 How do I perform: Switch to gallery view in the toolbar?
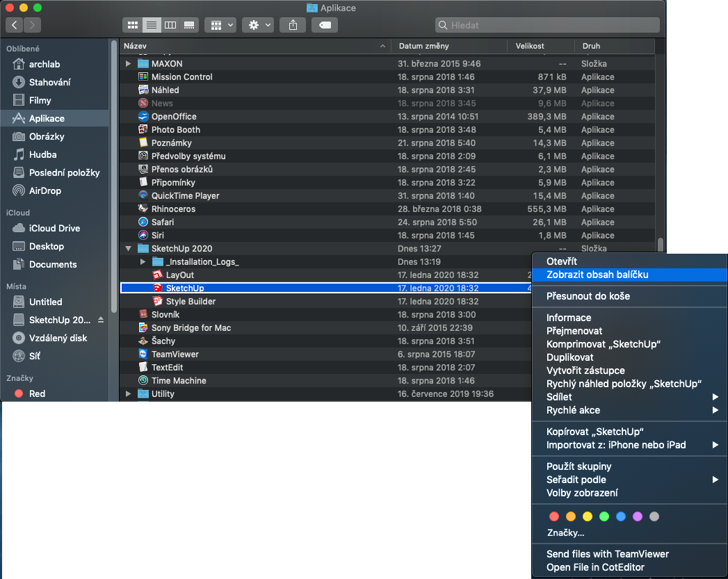tap(189, 25)
